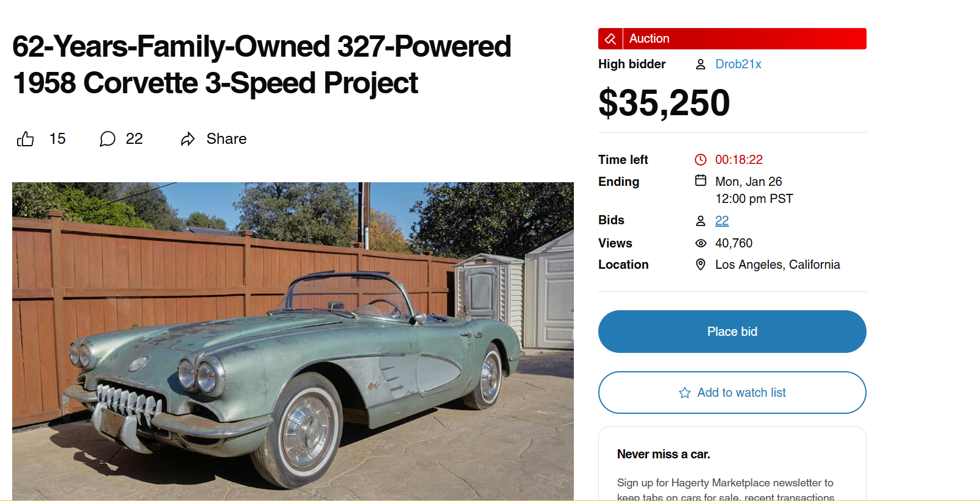Click the red clock icon beside Time left
Screen dimensions: 980x501
point(700,160)
